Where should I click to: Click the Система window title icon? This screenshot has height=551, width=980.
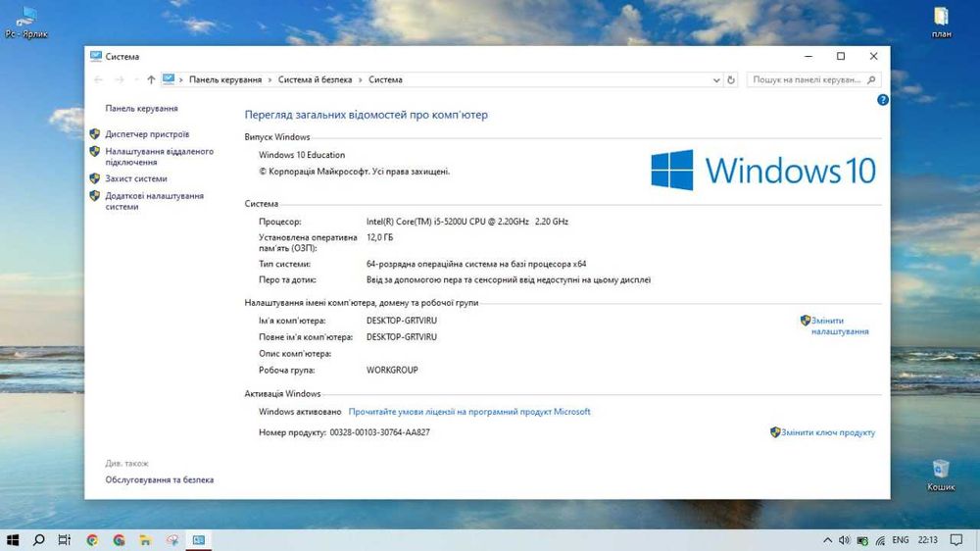click(96, 56)
